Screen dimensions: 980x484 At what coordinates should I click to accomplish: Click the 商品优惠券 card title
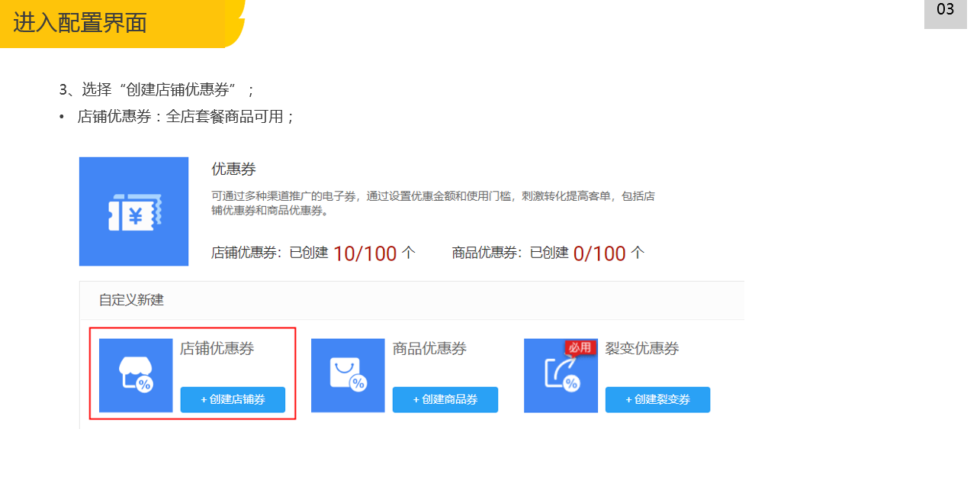(x=429, y=349)
